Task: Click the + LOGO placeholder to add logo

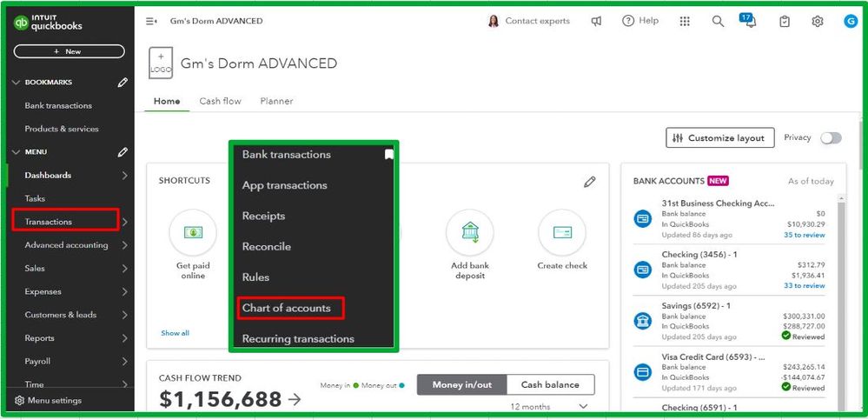Action: click(161, 63)
